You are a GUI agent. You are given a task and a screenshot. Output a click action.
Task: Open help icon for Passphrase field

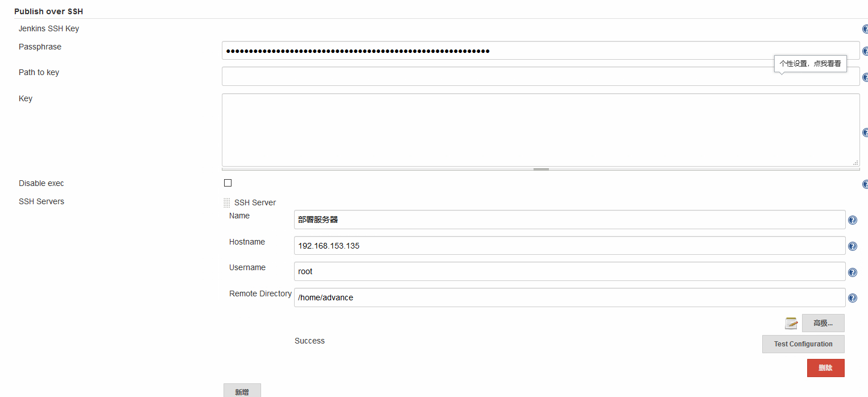[x=865, y=51]
